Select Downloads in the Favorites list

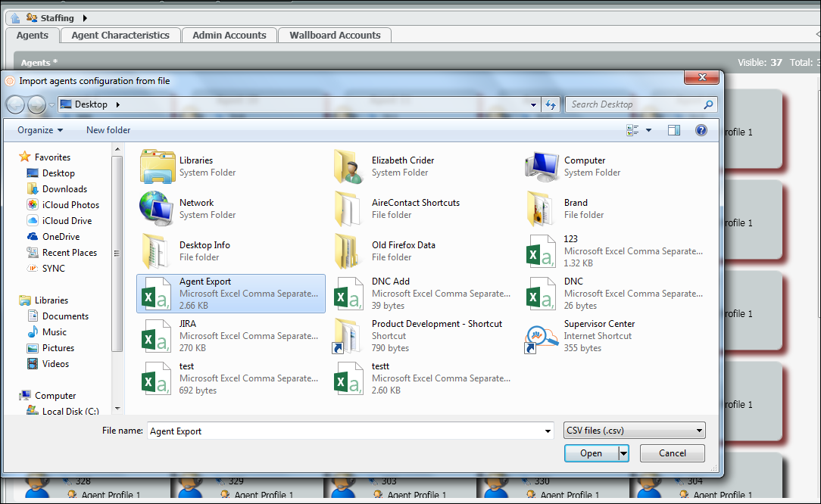(x=64, y=189)
